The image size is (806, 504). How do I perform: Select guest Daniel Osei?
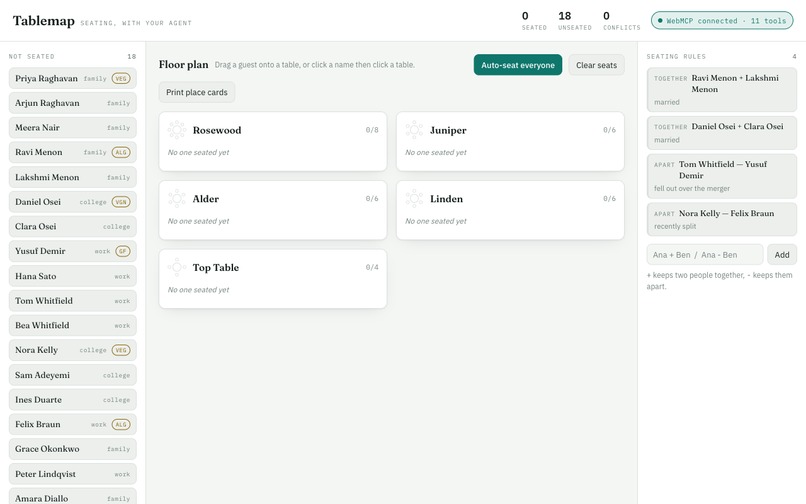click(x=72, y=202)
